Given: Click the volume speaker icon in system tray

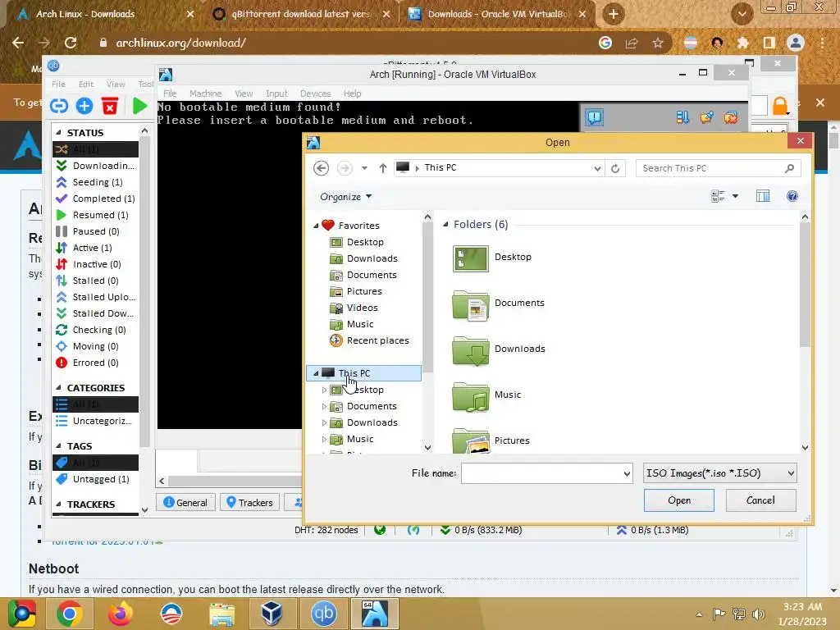Looking at the screenshot, I should (x=758, y=614).
